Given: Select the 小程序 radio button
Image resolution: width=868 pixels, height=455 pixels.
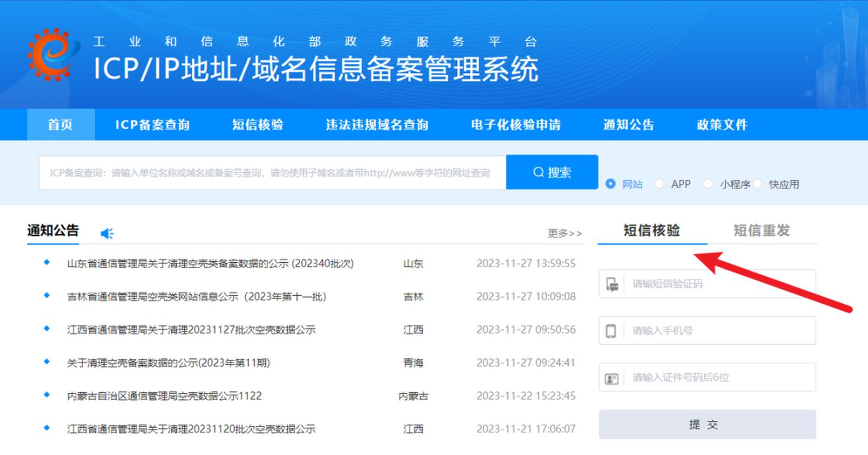Looking at the screenshot, I should pyautogui.click(x=709, y=184).
